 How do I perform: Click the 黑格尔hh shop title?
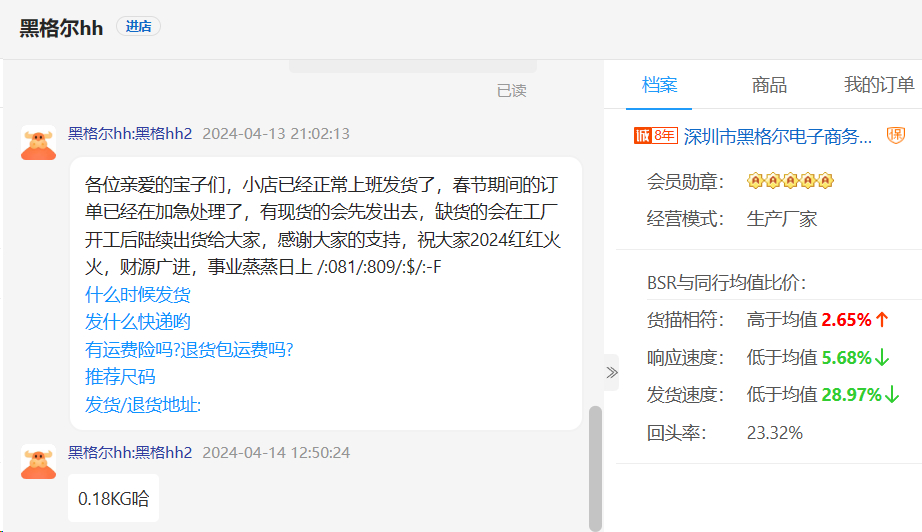point(61,28)
